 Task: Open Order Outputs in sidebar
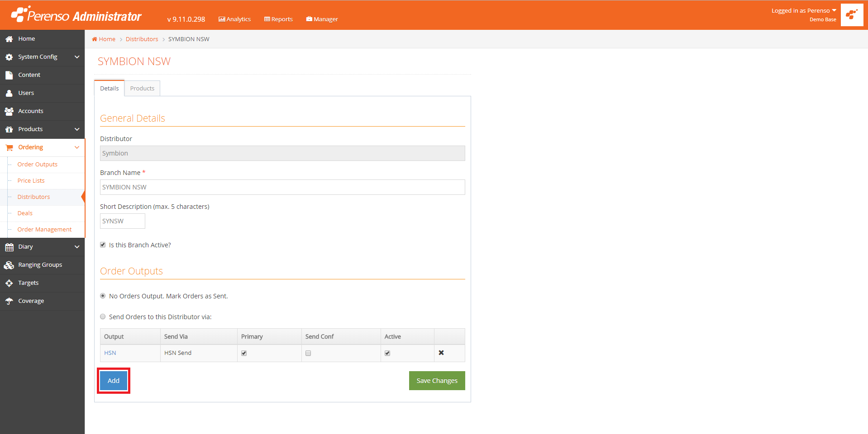[x=38, y=165]
